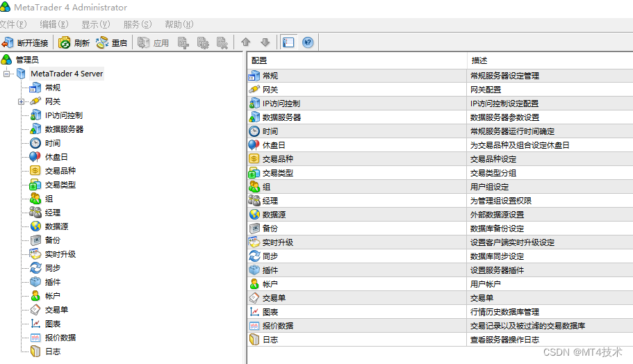Click the 配置 column header

click(357, 60)
